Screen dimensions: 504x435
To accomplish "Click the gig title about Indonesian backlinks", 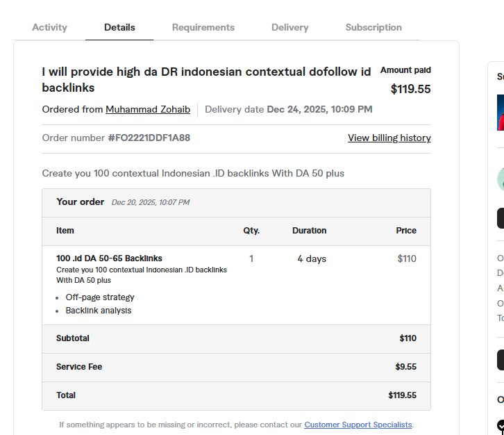I will 206,79.
